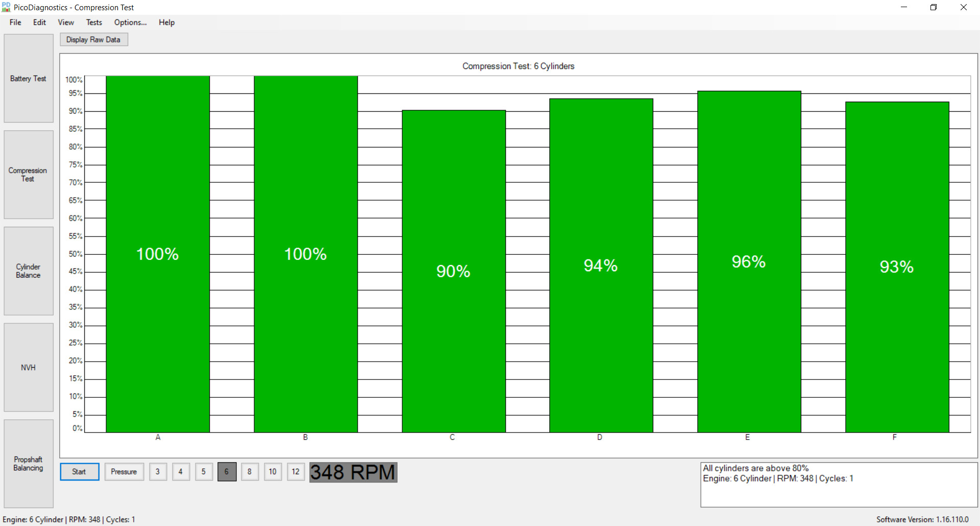Click the 50% axis label
This screenshot has width=980, height=526.
[x=75, y=254]
